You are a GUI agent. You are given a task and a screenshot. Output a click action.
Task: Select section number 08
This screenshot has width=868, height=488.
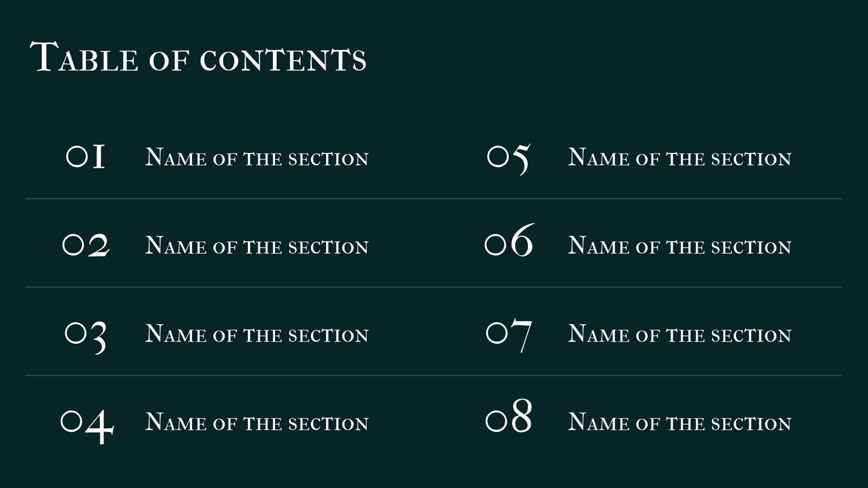509,416
